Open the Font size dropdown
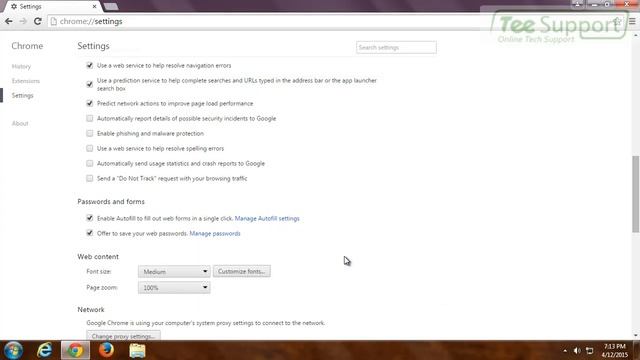 click(174, 271)
